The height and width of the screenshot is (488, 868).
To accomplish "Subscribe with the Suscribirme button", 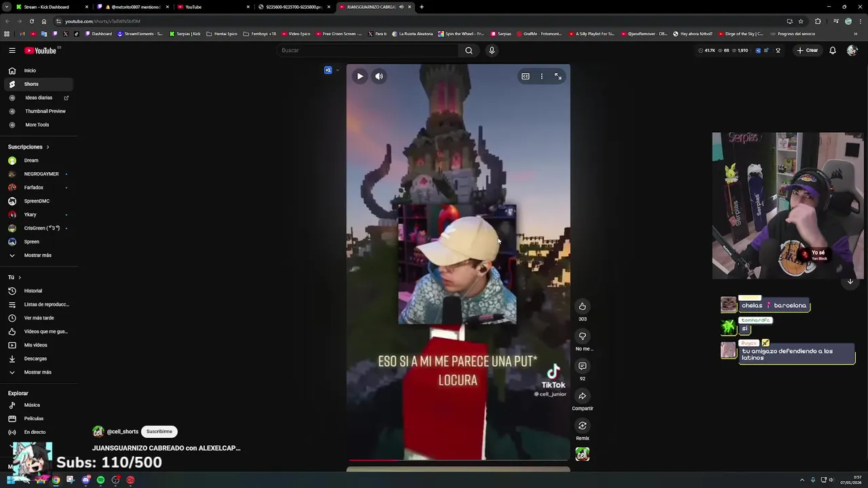I will 159,432.
